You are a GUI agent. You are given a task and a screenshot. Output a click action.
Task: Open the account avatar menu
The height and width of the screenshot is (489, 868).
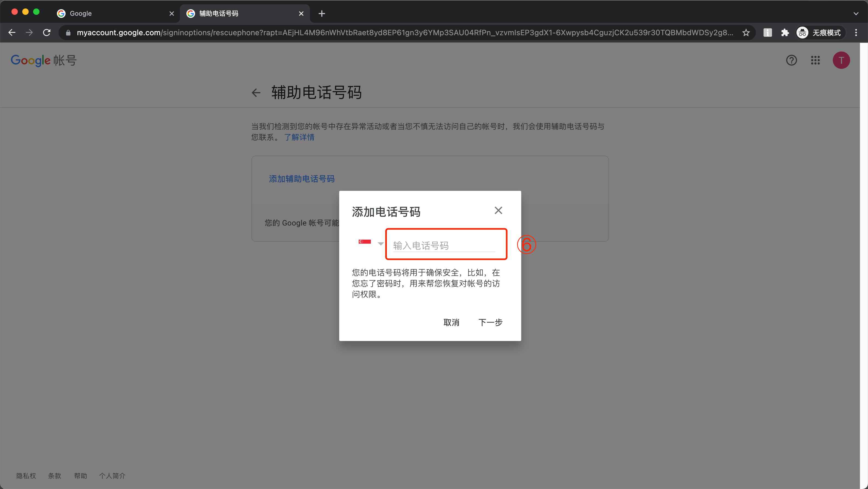click(x=841, y=60)
